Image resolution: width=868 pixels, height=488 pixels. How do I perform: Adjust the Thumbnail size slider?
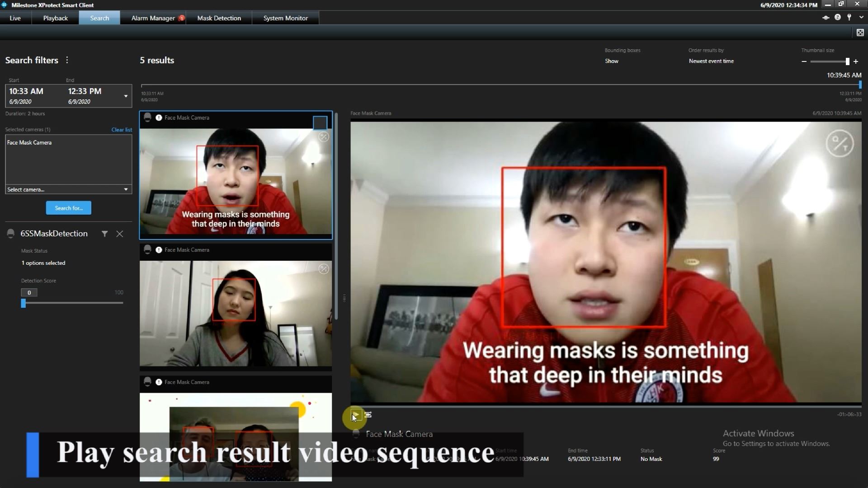point(848,61)
